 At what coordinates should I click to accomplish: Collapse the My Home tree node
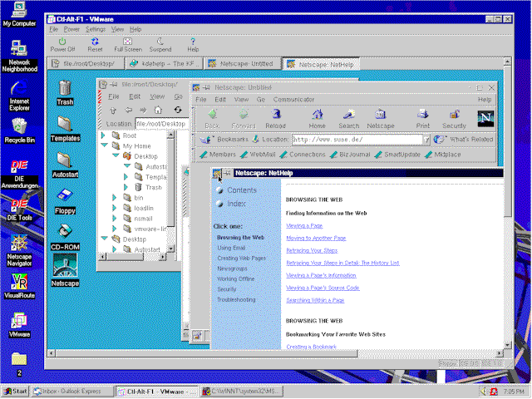[x=105, y=145]
